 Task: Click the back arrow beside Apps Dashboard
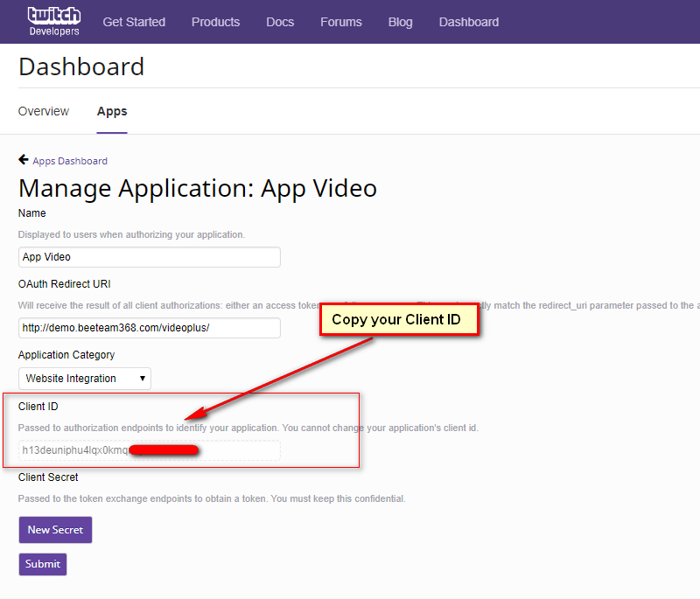[24, 160]
